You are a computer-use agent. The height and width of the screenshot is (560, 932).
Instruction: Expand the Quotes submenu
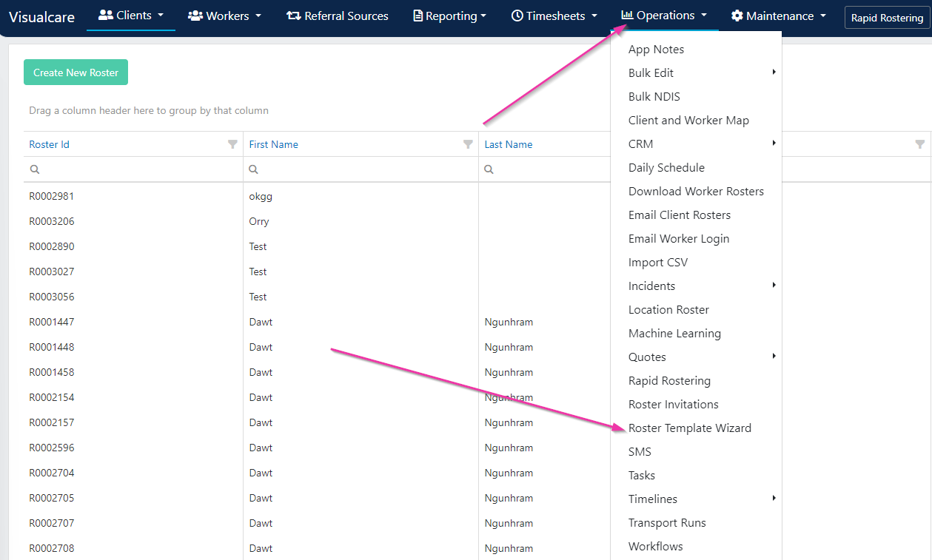[x=696, y=357]
